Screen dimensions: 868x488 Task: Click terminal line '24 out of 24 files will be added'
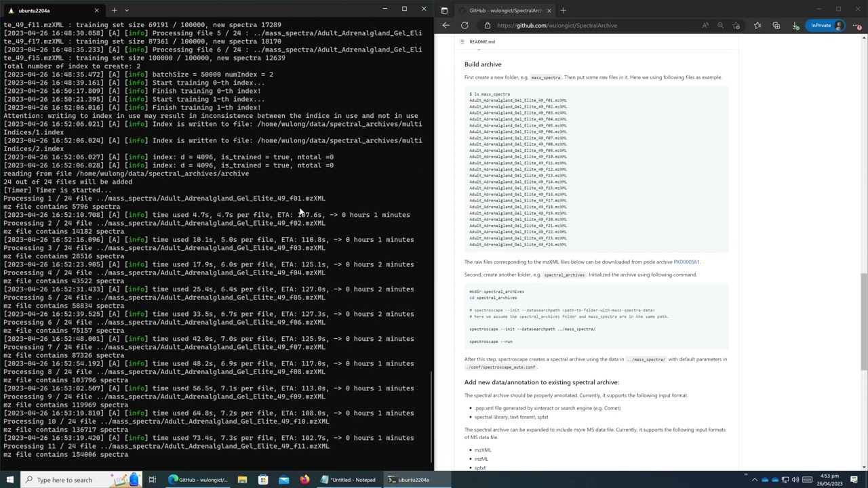pyautogui.click(x=68, y=182)
